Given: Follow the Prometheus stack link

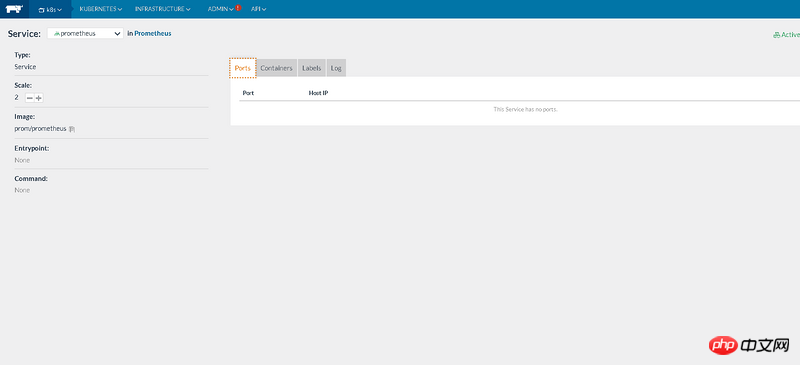Looking at the screenshot, I should (153, 34).
